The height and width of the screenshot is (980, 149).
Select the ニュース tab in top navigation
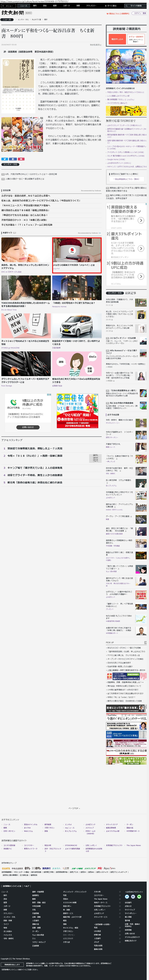[24, 6]
